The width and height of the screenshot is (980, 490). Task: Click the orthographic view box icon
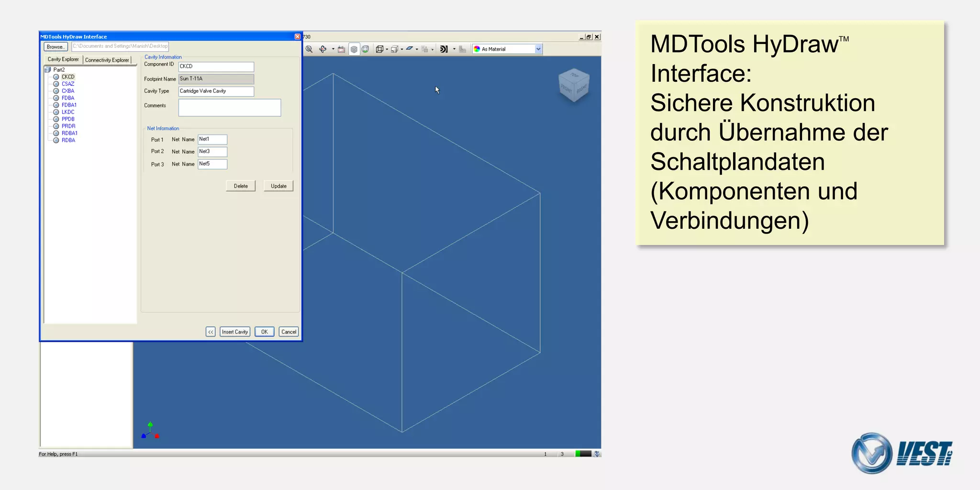coord(394,49)
